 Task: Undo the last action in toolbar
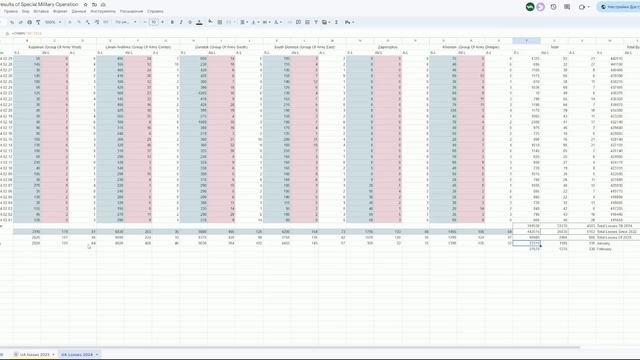[12, 22]
